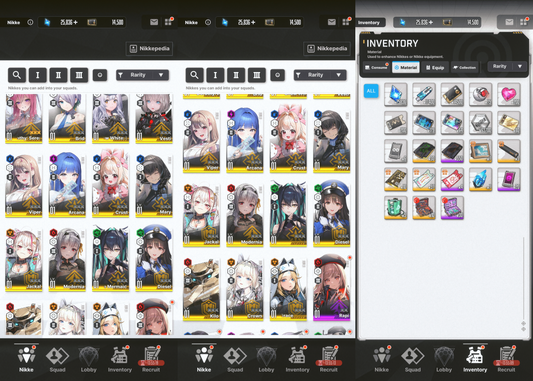The height and width of the screenshot is (381, 533).
Task: Open Viper's card in left panel
Action: 23,185
